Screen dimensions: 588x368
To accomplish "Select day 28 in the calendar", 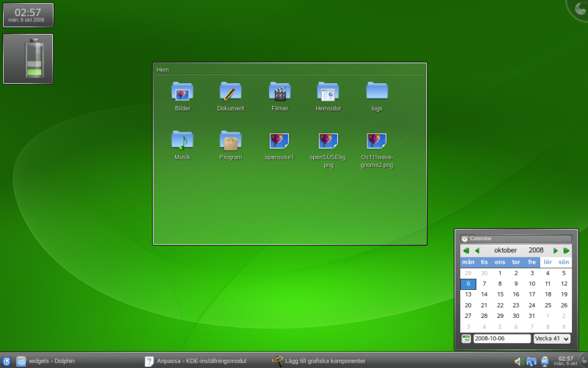I will [484, 316].
